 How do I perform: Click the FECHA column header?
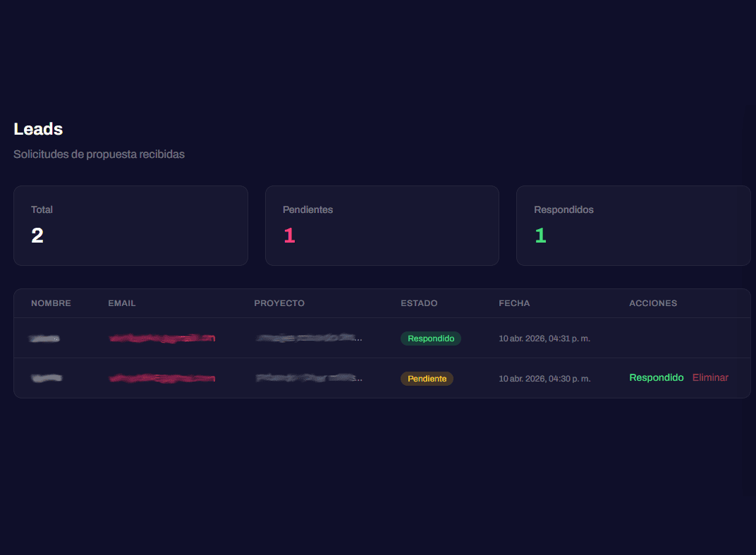pos(514,303)
